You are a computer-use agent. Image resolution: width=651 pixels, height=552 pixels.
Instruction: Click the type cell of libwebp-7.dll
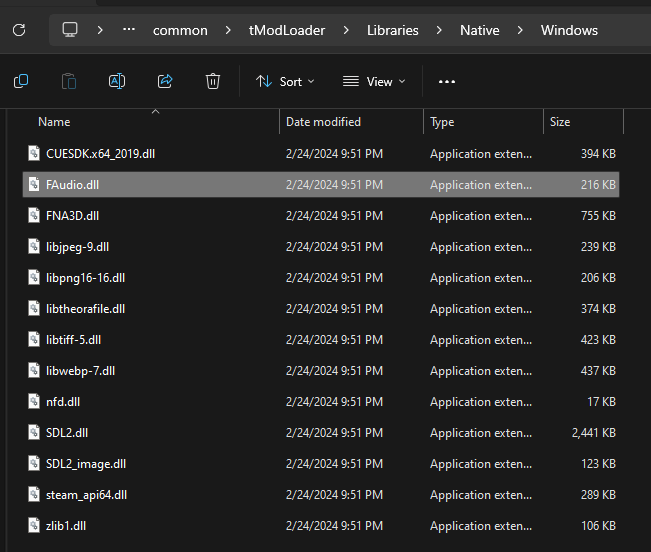[481, 371]
